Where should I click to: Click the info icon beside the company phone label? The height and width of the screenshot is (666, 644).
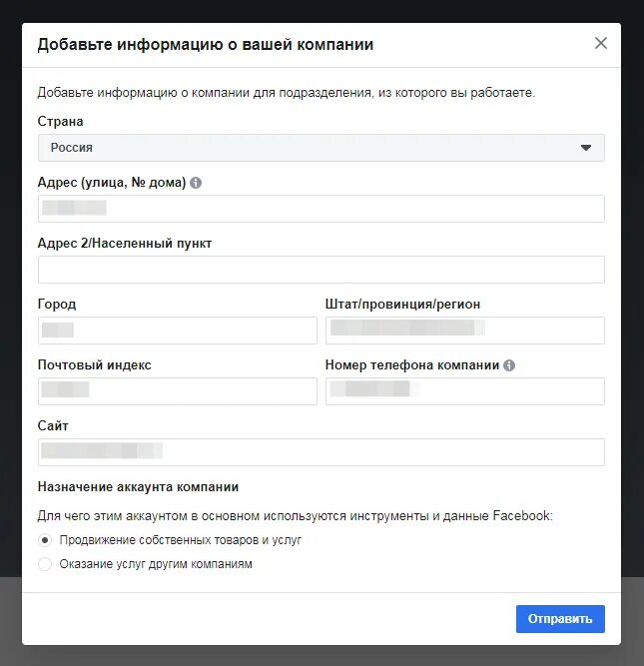click(x=509, y=365)
